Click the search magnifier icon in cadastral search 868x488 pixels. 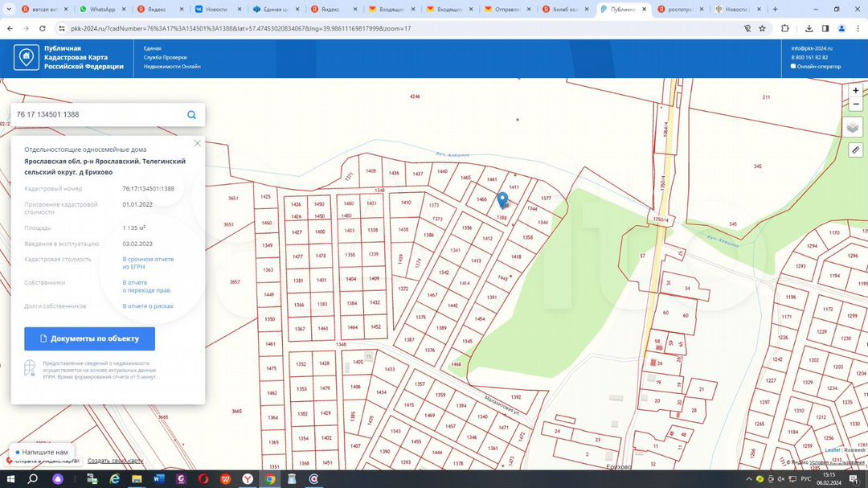point(191,115)
